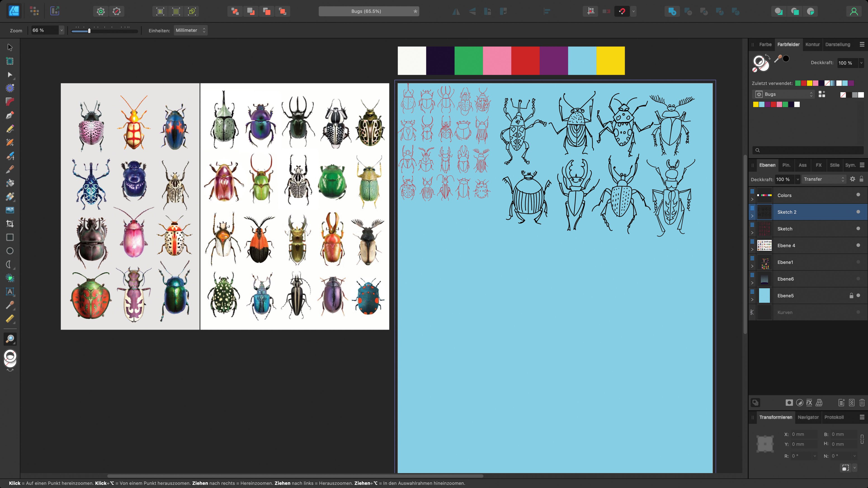Choose the Pen tool in the toolbar
The height and width of the screenshot is (488, 868).
coord(10,115)
